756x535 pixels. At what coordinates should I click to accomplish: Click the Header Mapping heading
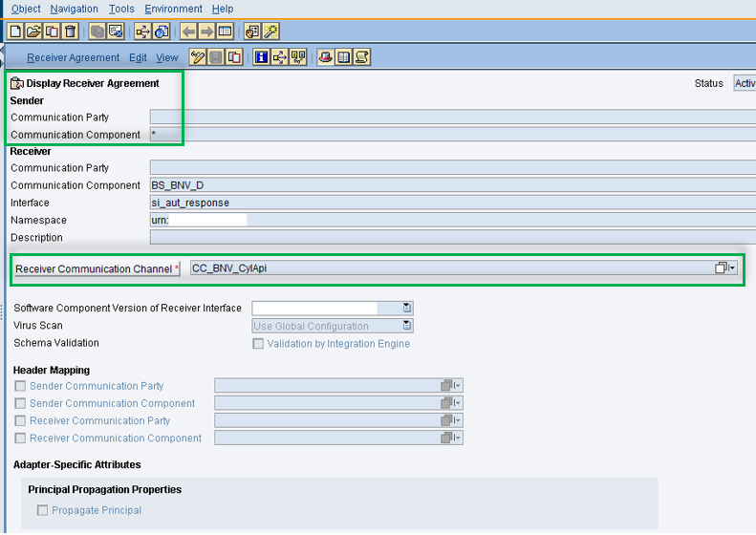coord(52,370)
